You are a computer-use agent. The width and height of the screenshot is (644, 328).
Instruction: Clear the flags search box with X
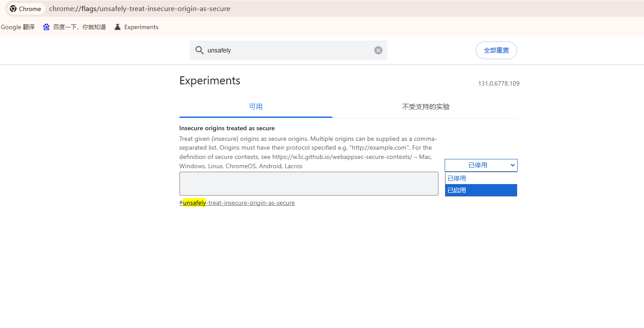click(378, 50)
